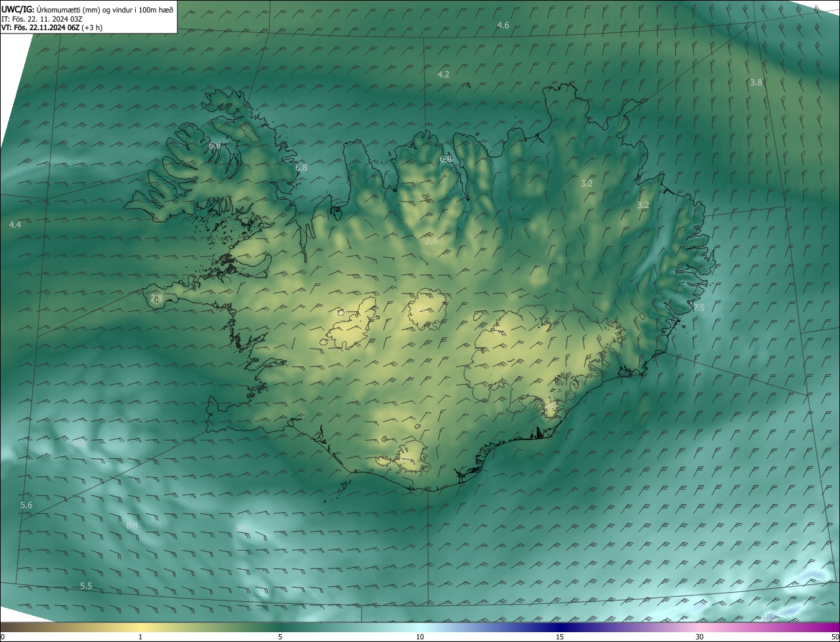This screenshot has height=642, width=840.
Task: Click the 6.6 value over the Westfjords
Action: point(215,146)
